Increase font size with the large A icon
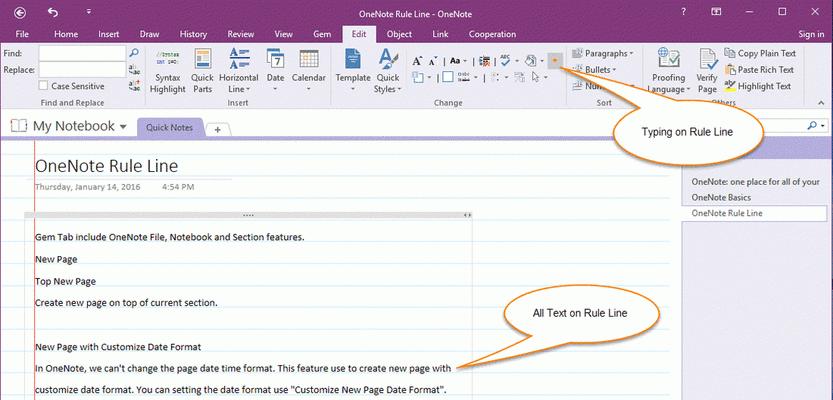This screenshot has width=833, height=400. point(418,61)
